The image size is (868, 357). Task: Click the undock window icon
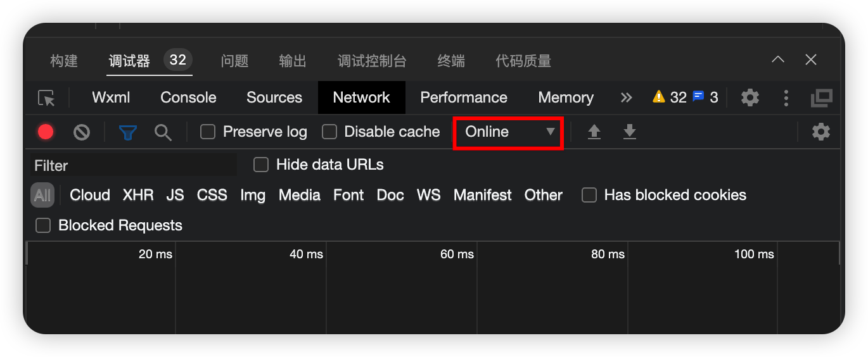(x=821, y=97)
